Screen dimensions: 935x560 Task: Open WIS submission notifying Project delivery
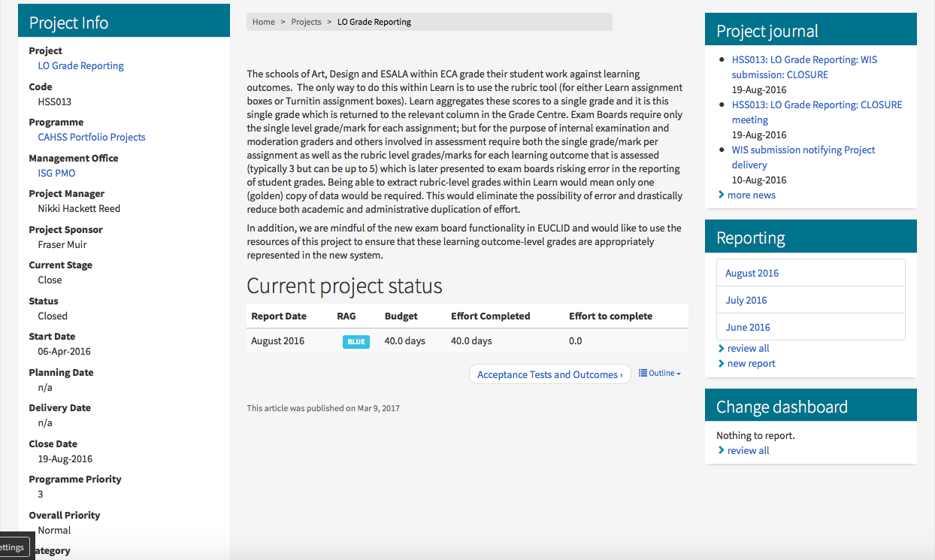pos(803,157)
